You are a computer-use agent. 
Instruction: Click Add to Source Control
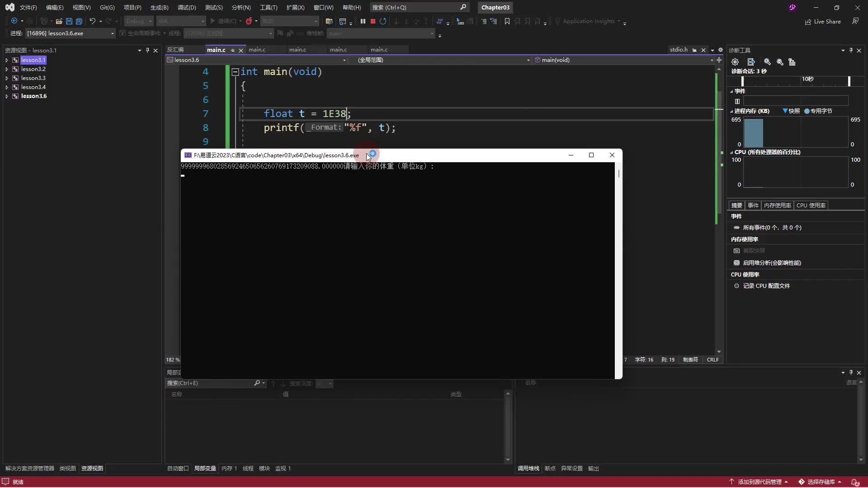[x=759, y=482]
